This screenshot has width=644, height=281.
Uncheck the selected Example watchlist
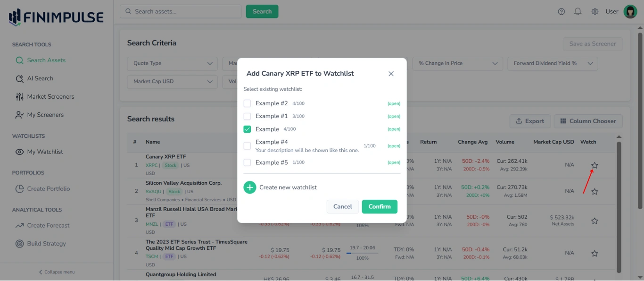[247, 128]
